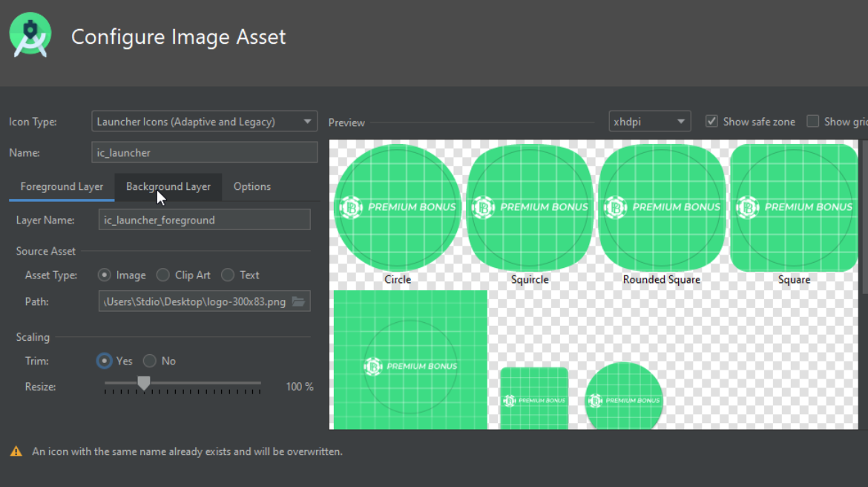Set Trim to Yes

104,361
